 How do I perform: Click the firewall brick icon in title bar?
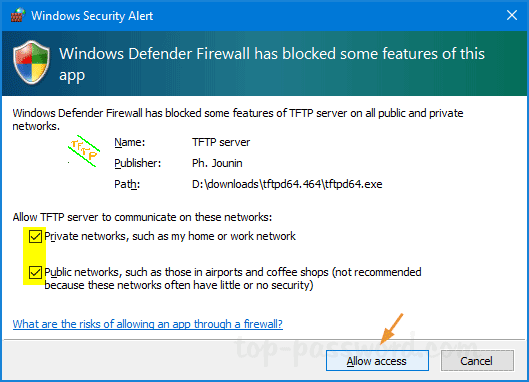coord(18,15)
